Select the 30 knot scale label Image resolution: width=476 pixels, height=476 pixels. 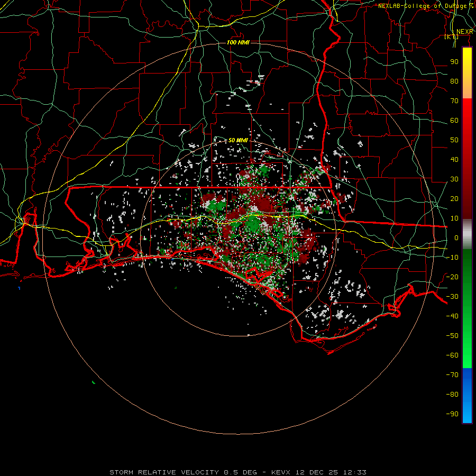tap(454, 179)
